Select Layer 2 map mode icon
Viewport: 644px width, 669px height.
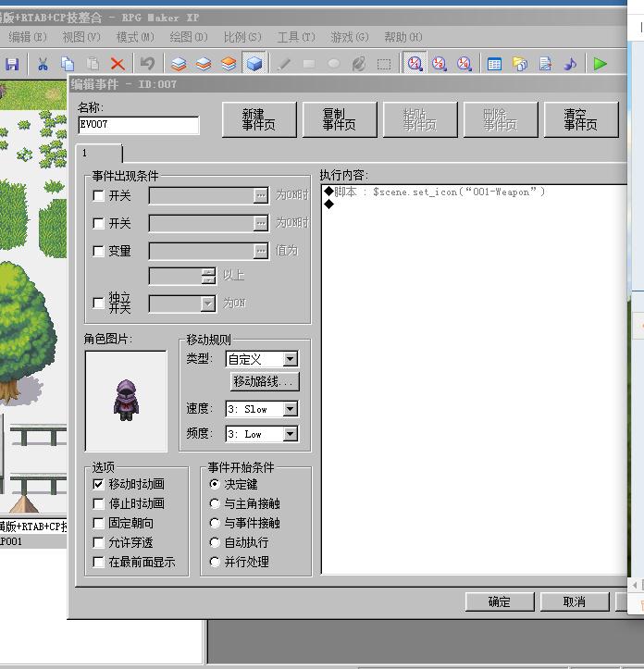pos(204,64)
